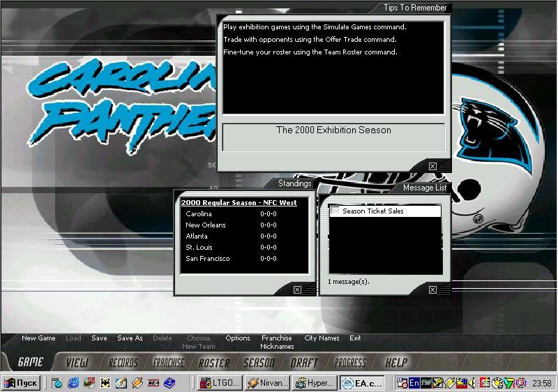This screenshot has width=558, height=392.
Task: Select Carolina in the standings list
Action: (199, 214)
